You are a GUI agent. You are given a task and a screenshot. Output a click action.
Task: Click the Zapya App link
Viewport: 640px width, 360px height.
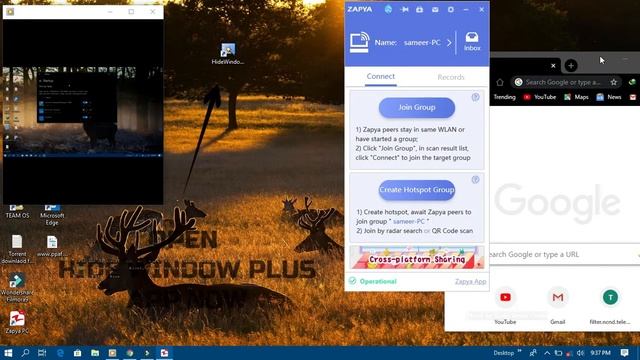pos(470,281)
